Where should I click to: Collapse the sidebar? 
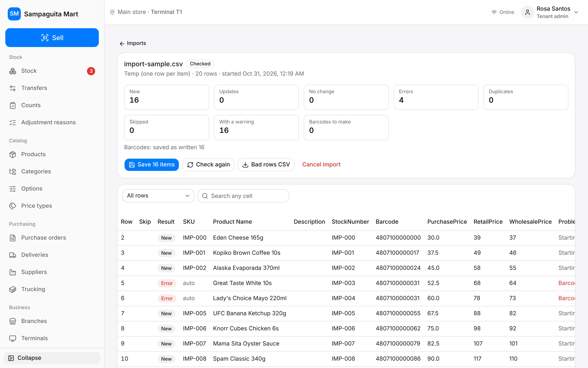click(x=52, y=358)
